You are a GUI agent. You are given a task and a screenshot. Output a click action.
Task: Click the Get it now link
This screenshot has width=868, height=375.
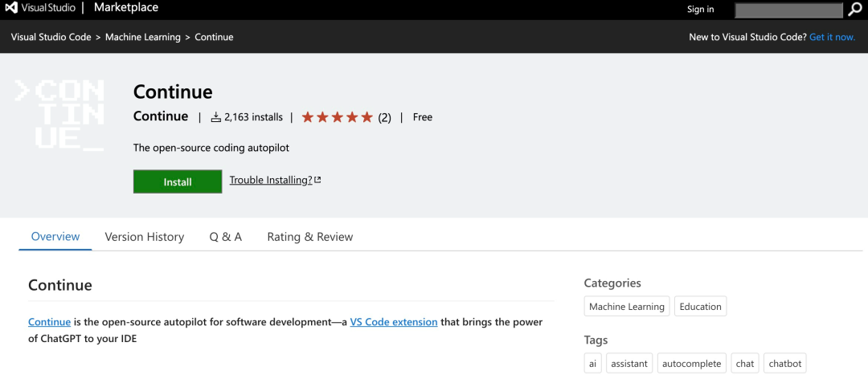point(832,37)
